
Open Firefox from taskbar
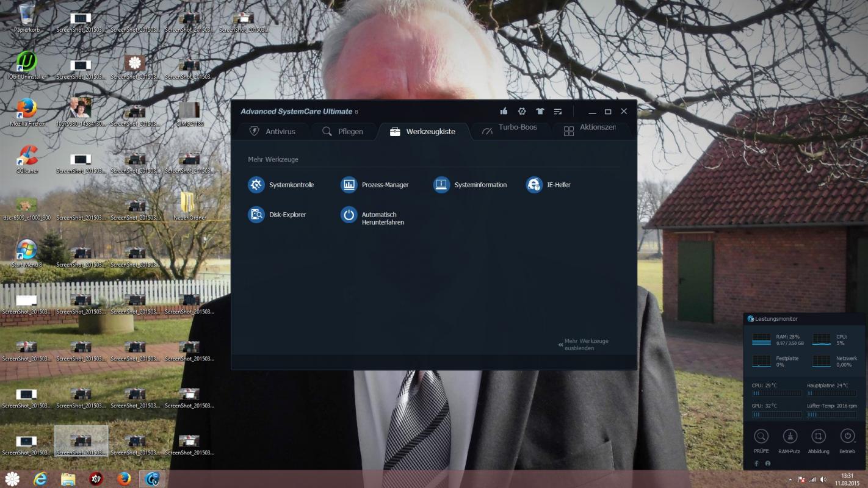[124, 479]
